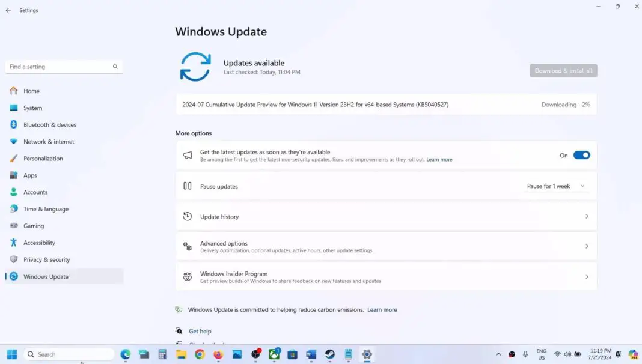The image size is (642, 364).
Task: Open the Gaming settings icon in sidebar
Action: point(15,226)
